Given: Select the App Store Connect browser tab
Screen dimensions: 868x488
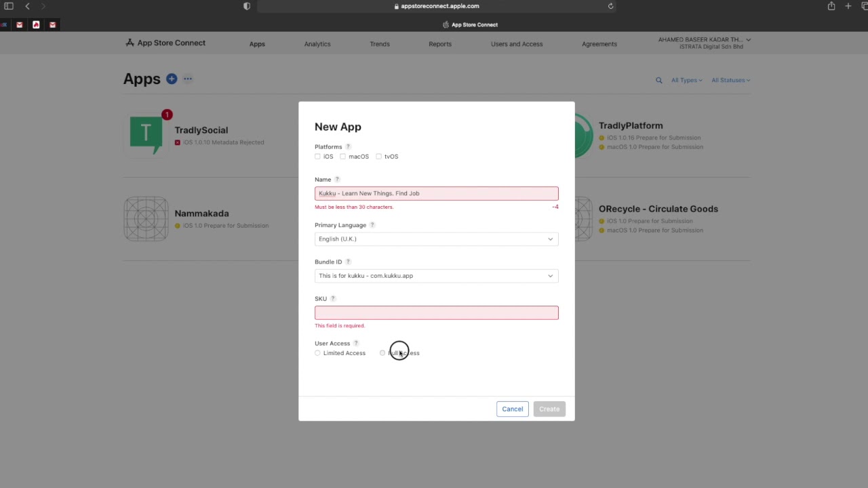Looking at the screenshot, I should pyautogui.click(x=471, y=24).
